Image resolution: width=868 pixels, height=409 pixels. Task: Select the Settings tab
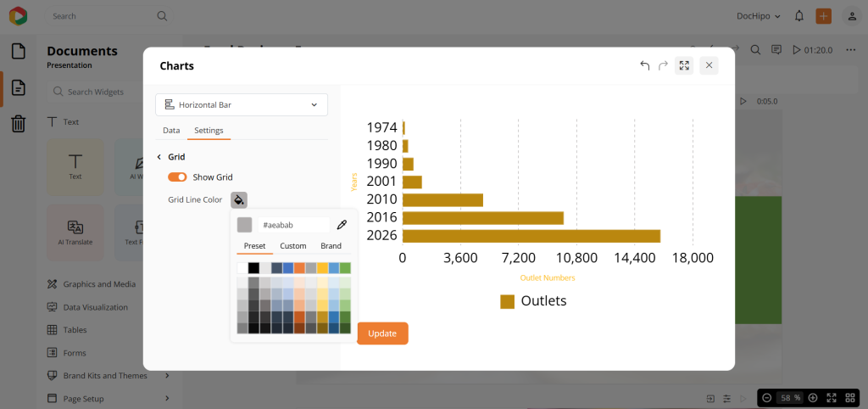(209, 131)
